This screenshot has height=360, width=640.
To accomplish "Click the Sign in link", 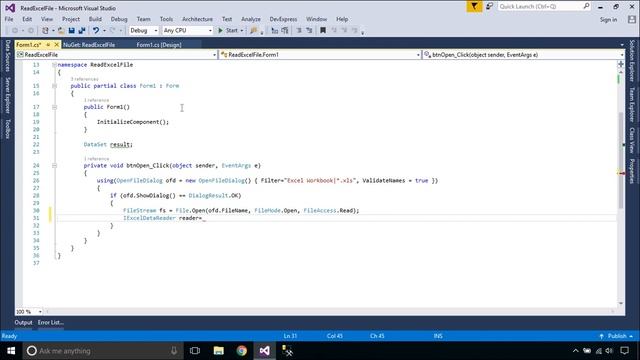I will (608, 20).
